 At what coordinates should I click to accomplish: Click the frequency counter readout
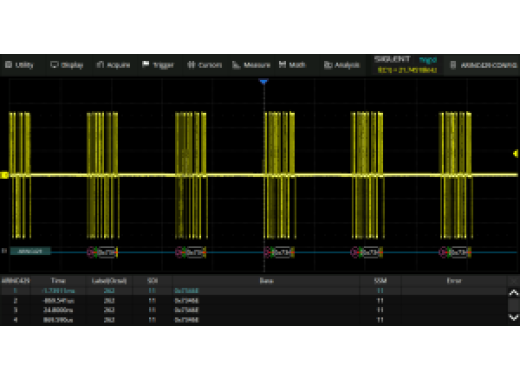click(x=407, y=70)
